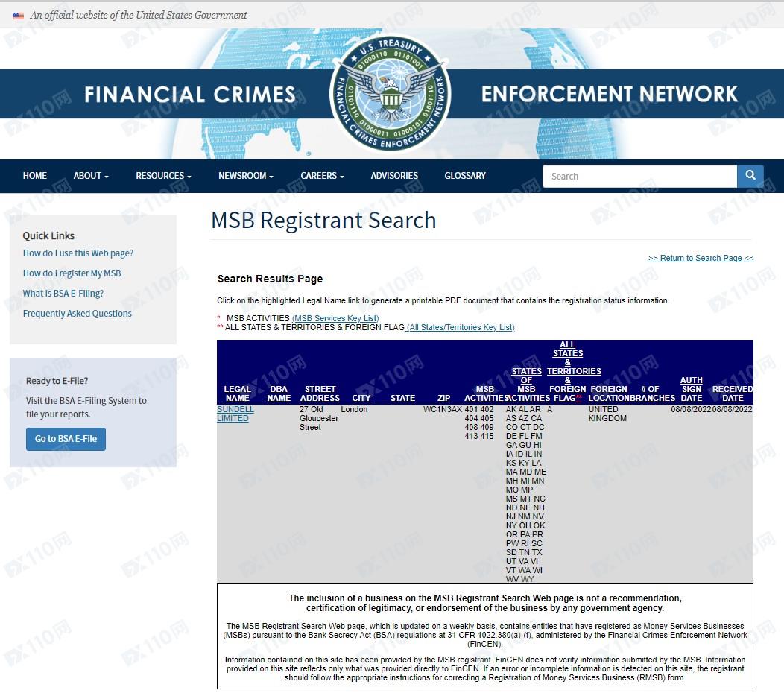
Task: Open Frequently Asked Questions link
Action: click(x=77, y=314)
